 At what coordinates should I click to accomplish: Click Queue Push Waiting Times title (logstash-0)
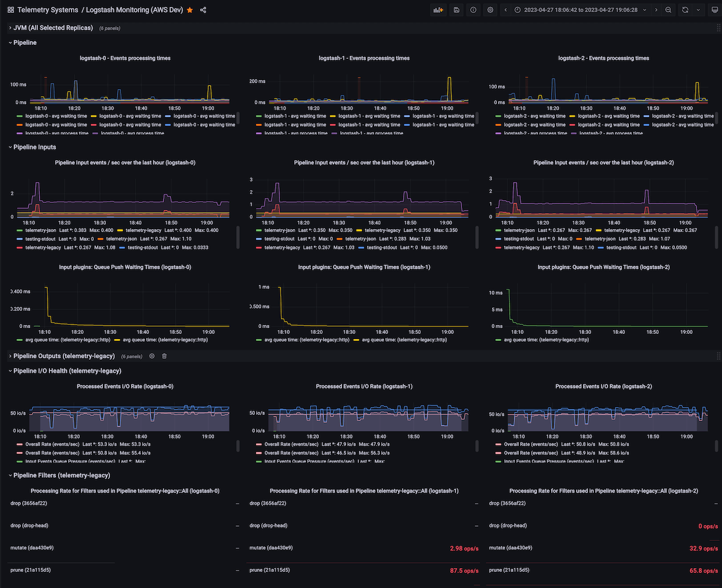pos(125,268)
